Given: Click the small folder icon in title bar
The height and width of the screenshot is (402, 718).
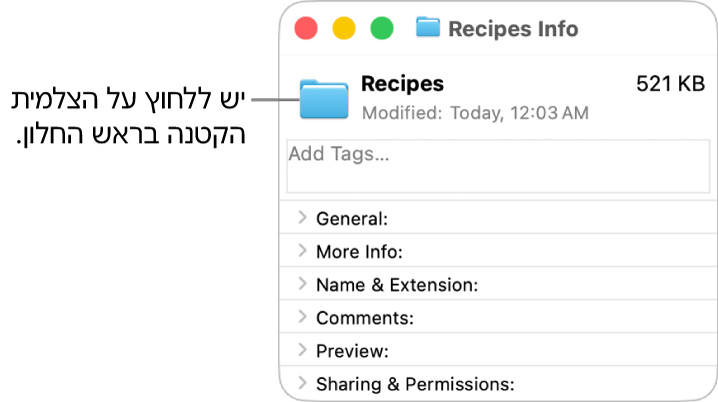Looking at the screenshot, I should point(428,27).
